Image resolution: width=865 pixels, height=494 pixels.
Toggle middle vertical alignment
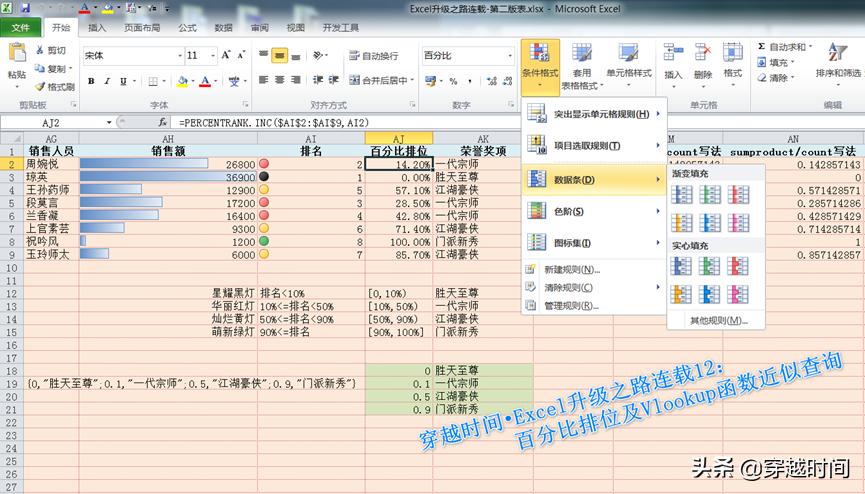pyautogui.click(x=280, y=55)
